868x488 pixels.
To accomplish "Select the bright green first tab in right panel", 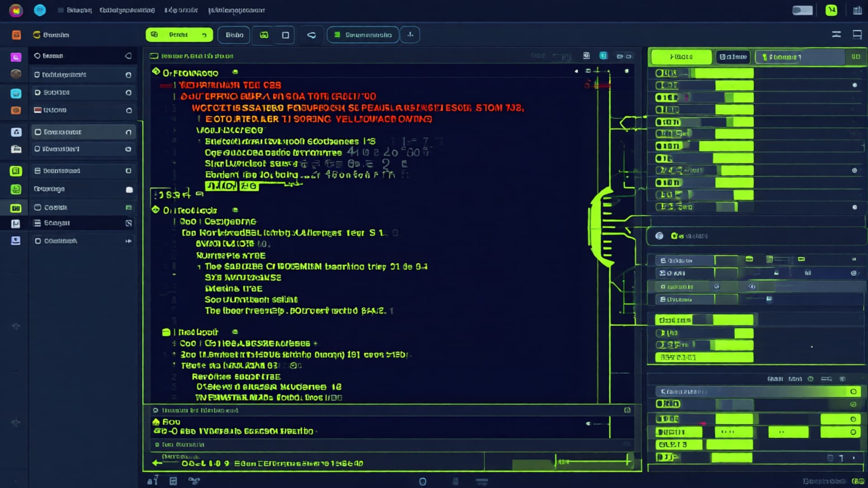I will pos(681,57).
